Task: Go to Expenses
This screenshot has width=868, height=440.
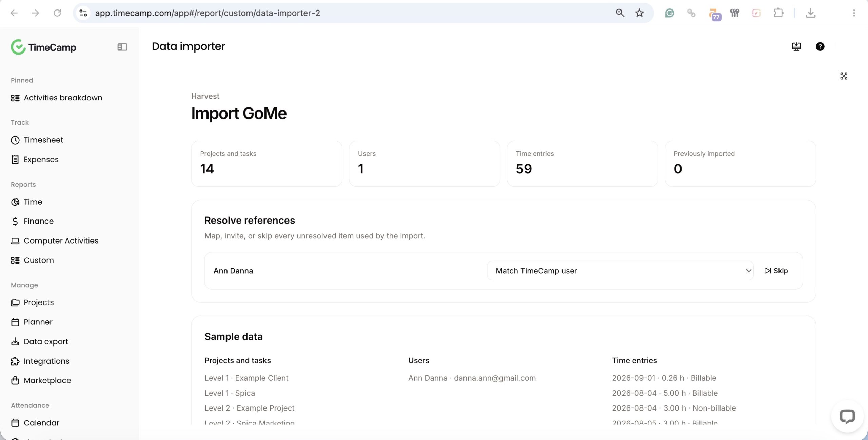Action: 41,160
